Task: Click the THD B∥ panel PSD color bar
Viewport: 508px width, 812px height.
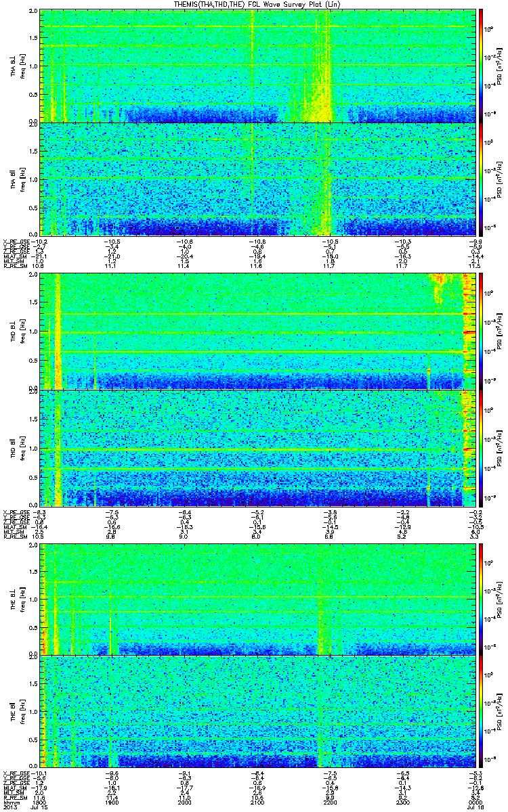Action: coord(480,447)
